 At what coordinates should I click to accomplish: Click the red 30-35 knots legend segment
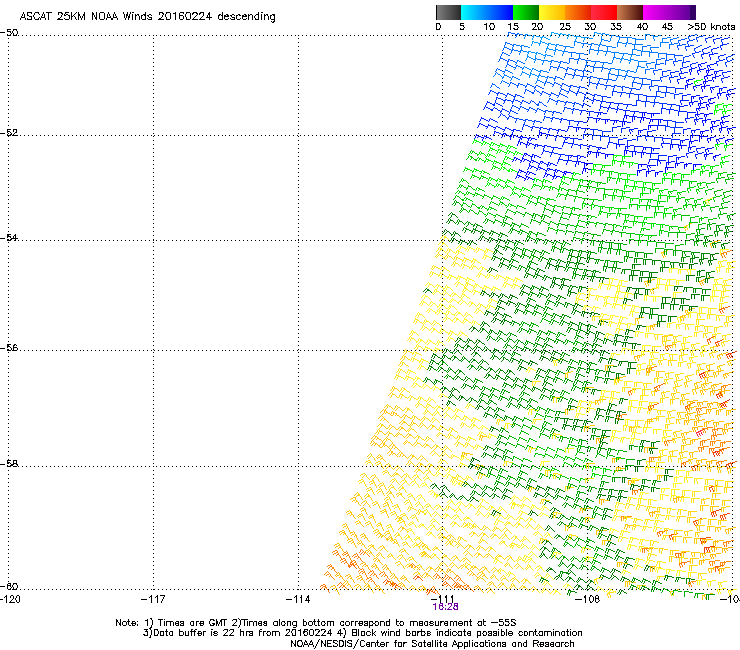click(x=604, y=12)
